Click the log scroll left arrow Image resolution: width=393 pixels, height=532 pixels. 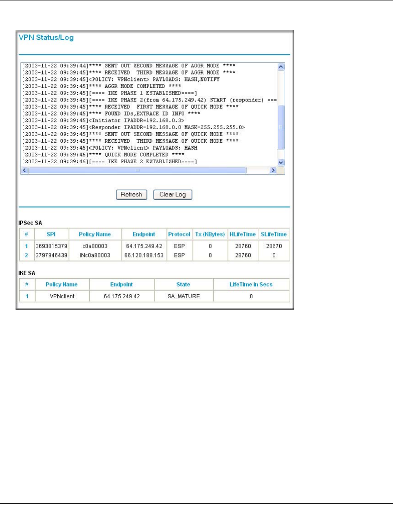pos(25,171)
